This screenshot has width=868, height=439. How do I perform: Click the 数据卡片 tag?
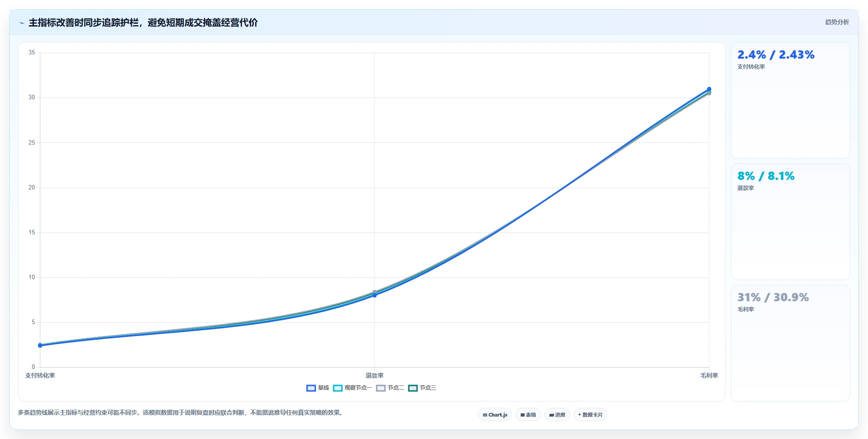(x=590, y=415)
